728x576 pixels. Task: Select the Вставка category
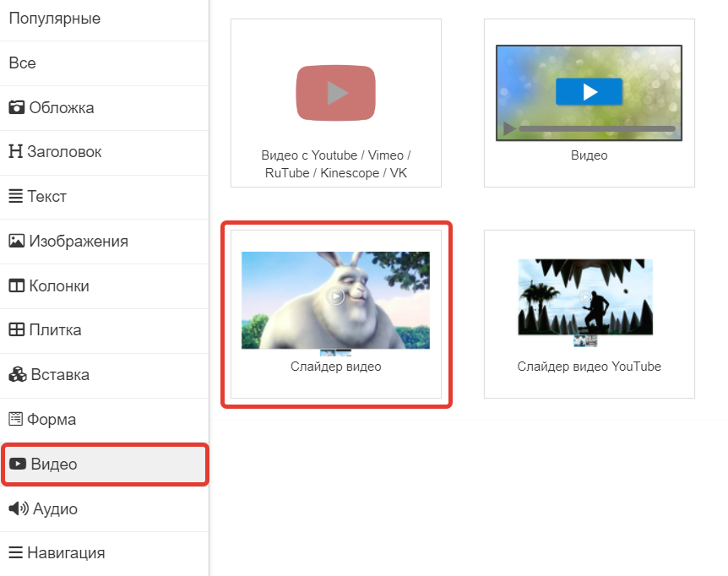click(x=104, y=375)
